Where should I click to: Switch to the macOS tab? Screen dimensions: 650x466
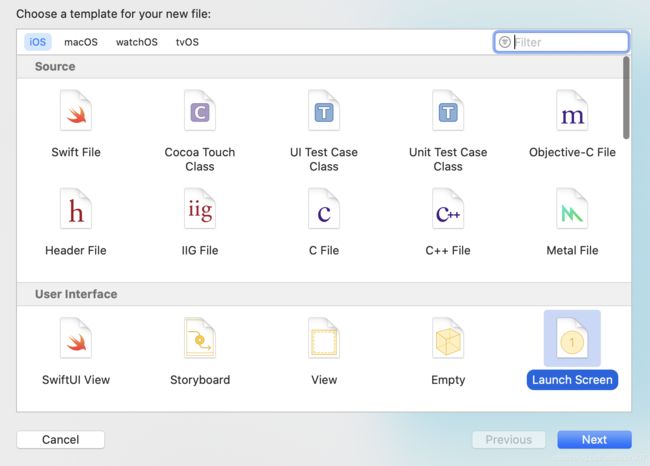[81, 42]
